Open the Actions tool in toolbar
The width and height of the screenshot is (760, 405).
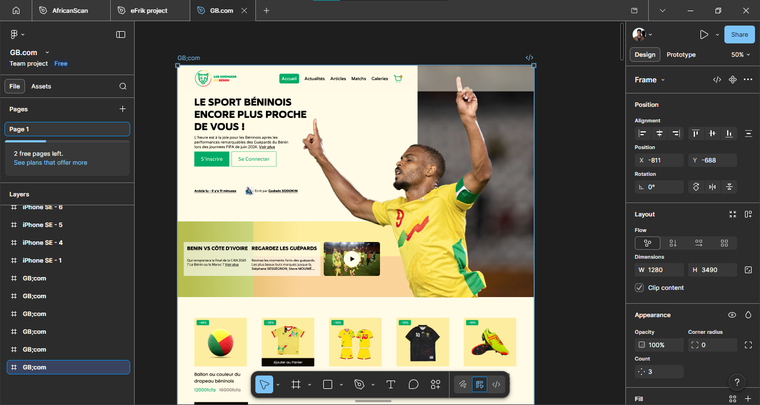click(435, 385)
